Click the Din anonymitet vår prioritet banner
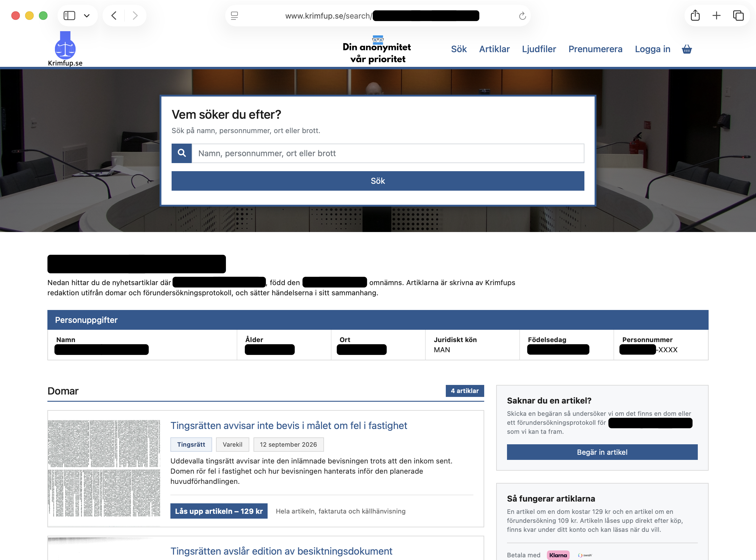This screenshot has width=756, height=560. pyautogui.click(x=377, y=50)
